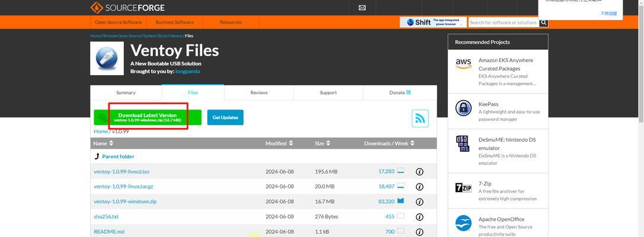Click 455 downloads count for sha256.txt
This screenshot has height=237, width=644.
(390, 216)
